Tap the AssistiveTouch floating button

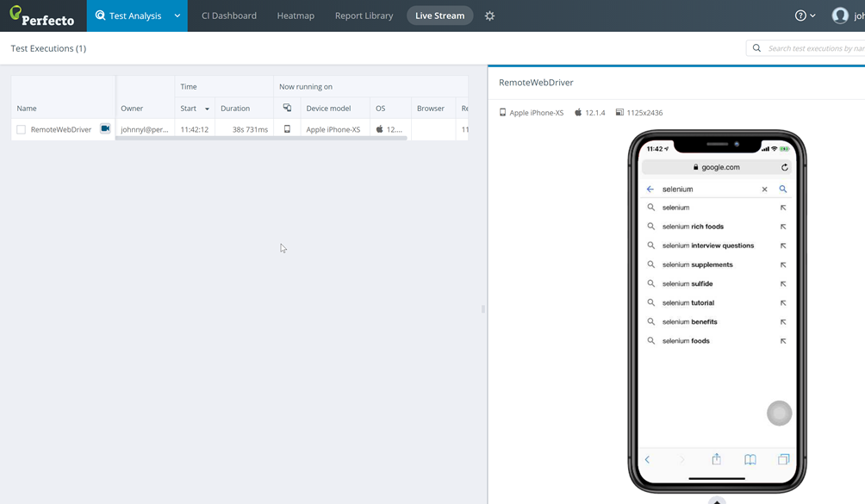(x=779, y=414)
